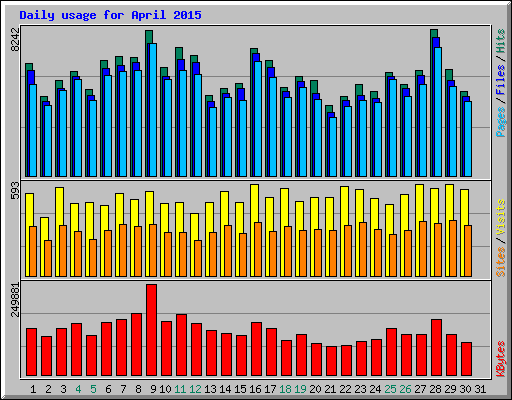Select the cyan Pages bar for day 16
Viewport: 512px width, 400px height.
258,119
